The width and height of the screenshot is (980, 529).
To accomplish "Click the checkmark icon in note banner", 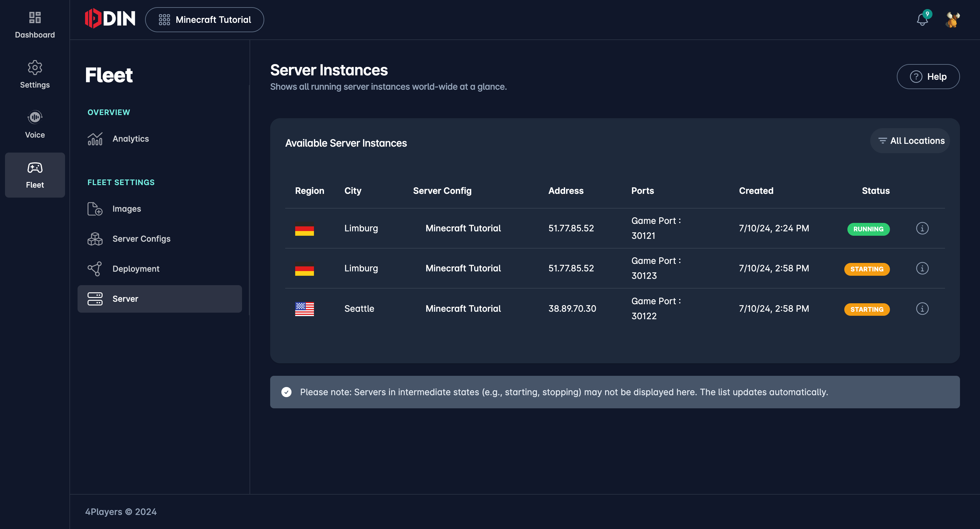I will (286, 392).
